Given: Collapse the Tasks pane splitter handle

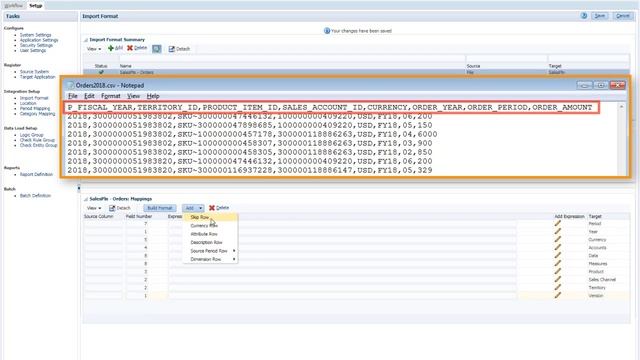Looking at the screenshot, I should point(79,188).
